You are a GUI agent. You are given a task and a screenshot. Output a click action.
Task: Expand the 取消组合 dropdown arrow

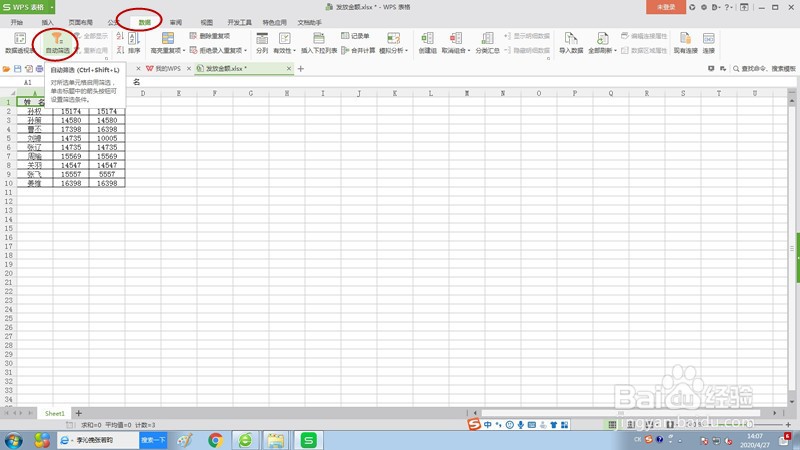[469, 51]
